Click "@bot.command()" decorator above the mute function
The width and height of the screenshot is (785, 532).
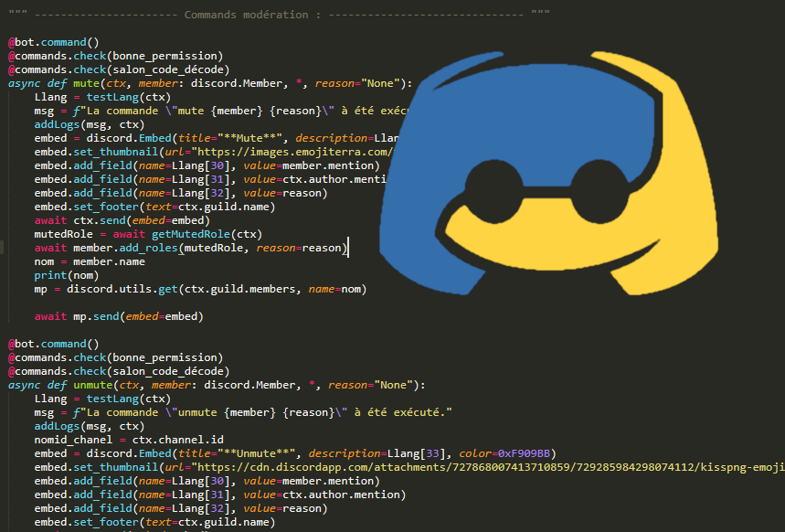(x=54, y=42)
